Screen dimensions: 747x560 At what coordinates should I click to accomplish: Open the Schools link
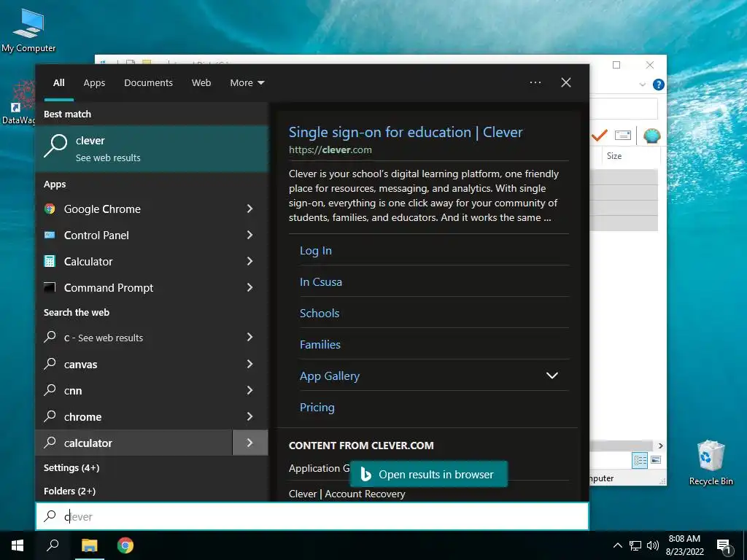(320, 314)
